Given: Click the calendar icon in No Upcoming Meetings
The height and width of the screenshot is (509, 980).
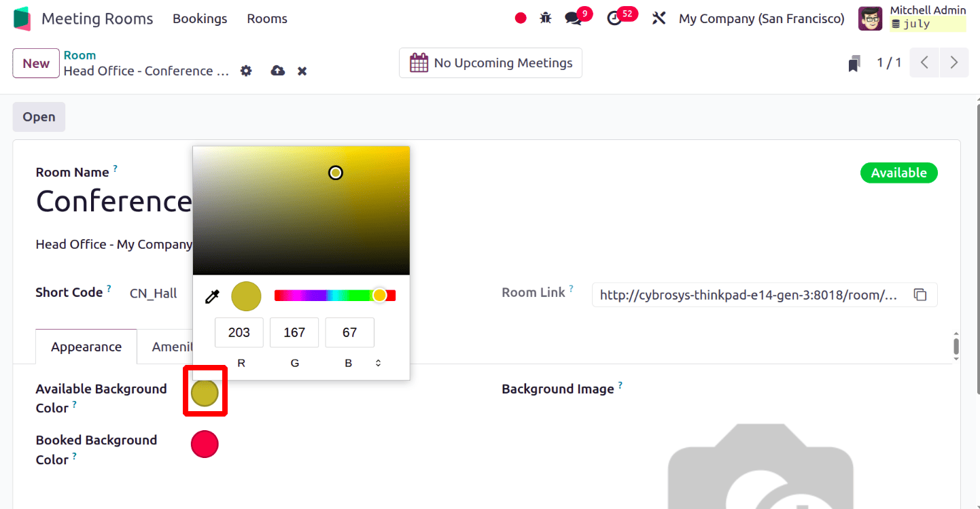Looking at the screenshot, I should [x=419, y=63].
